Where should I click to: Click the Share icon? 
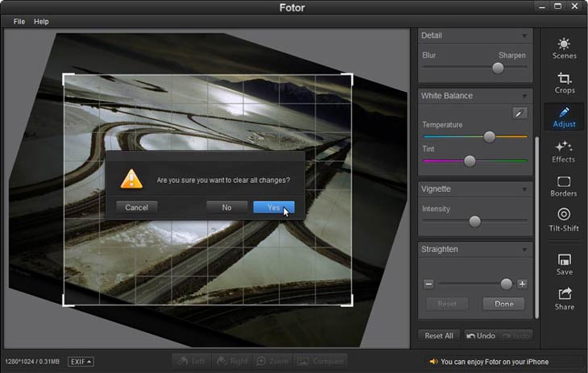pos(564,298)
